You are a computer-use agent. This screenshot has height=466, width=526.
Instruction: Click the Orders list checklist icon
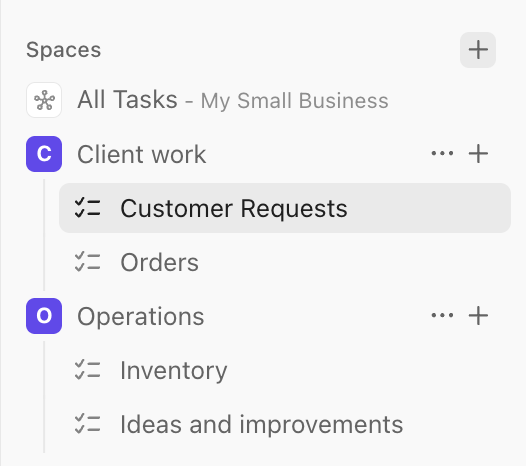point(87,262)
